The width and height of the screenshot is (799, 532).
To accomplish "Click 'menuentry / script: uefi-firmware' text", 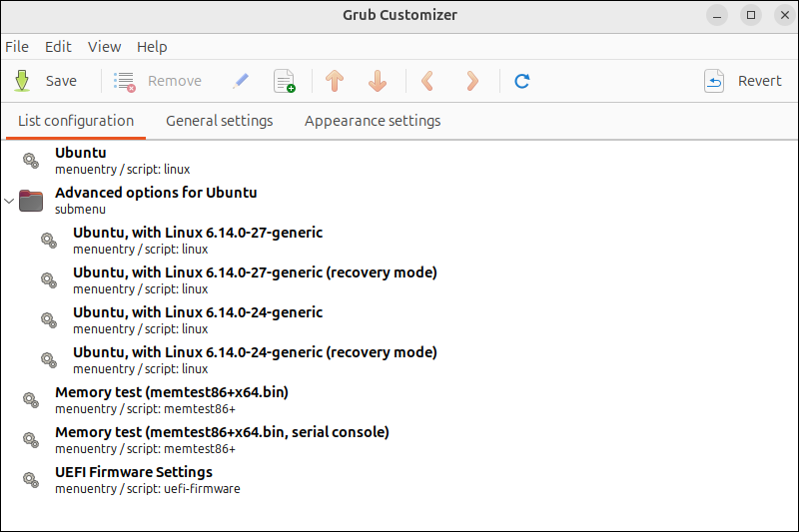I will click(x=148, y=489).
